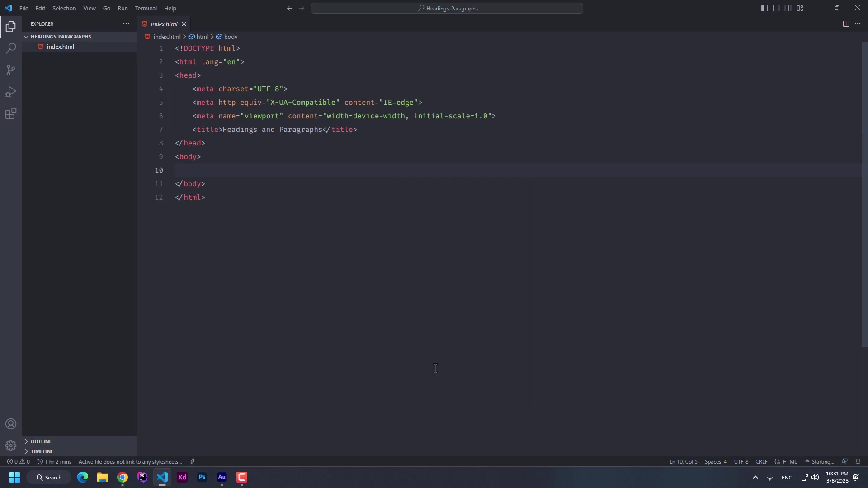Toggle the bottom panel visibility
Screen dimensions: 868x488
tap(776, 8)
